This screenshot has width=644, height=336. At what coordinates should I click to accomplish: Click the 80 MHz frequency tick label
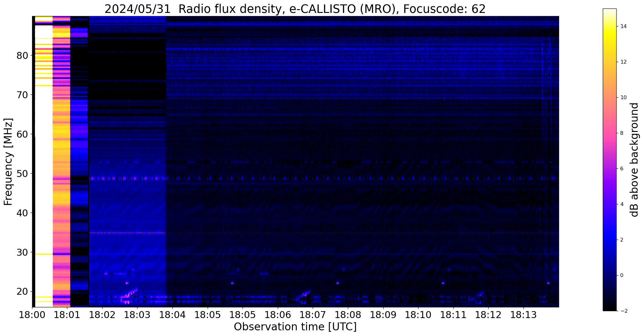click(x=22, y=56)
